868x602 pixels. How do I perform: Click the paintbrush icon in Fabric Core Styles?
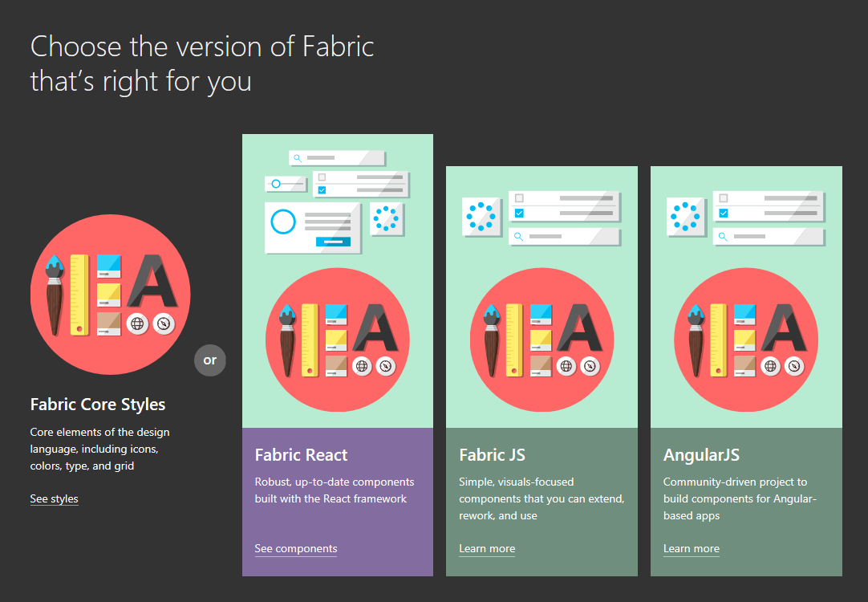click(x=55, y=294)
